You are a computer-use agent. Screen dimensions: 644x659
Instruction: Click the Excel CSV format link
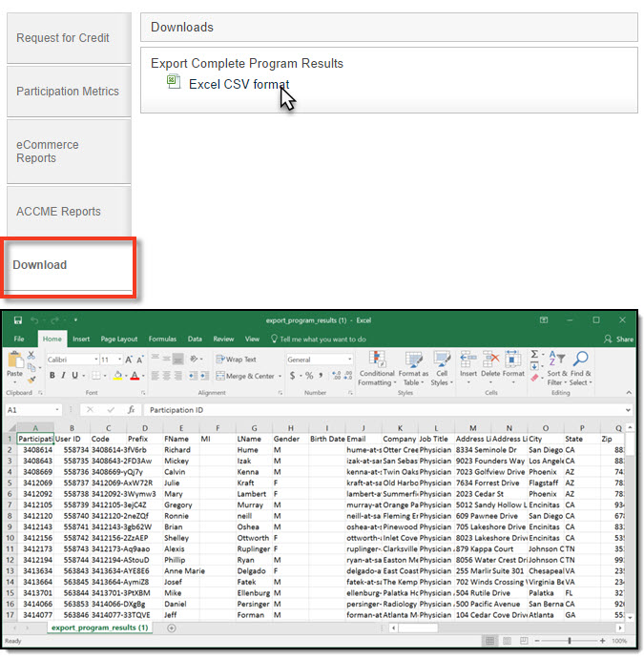(x=239, y=84)
